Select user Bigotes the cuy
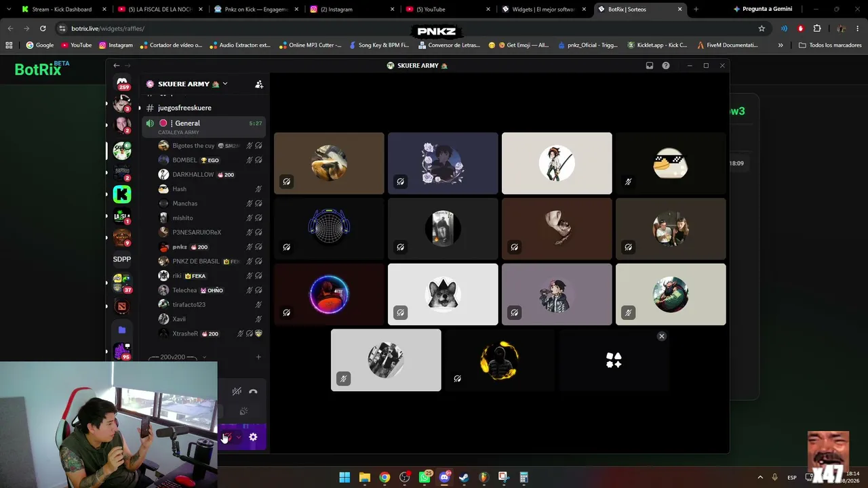 (x=203, y=146)
